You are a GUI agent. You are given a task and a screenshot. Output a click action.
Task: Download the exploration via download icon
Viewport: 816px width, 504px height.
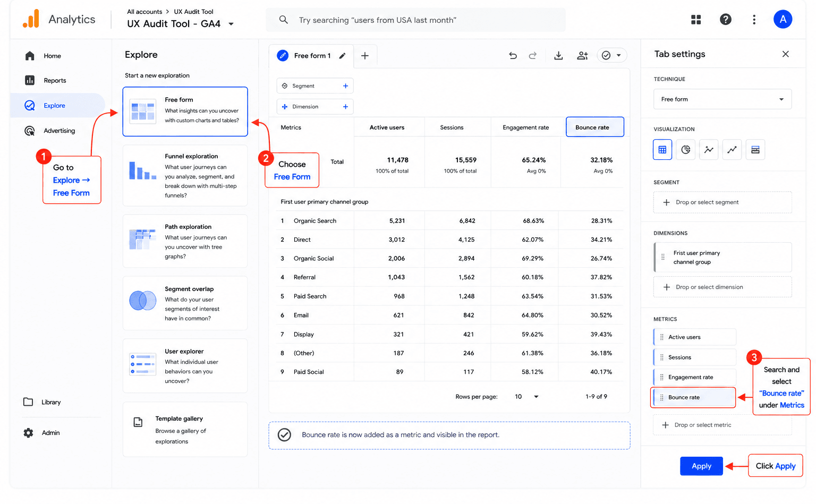[558, 55]
